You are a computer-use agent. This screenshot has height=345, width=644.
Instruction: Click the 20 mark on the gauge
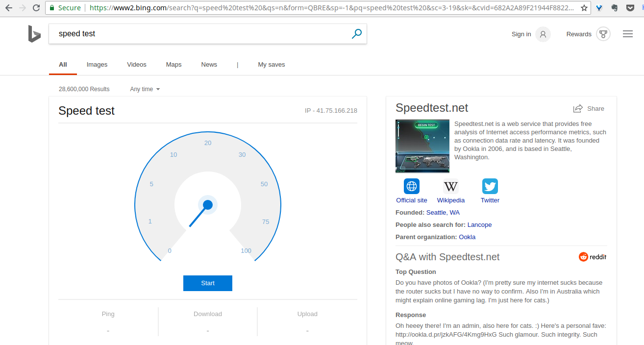208,143
